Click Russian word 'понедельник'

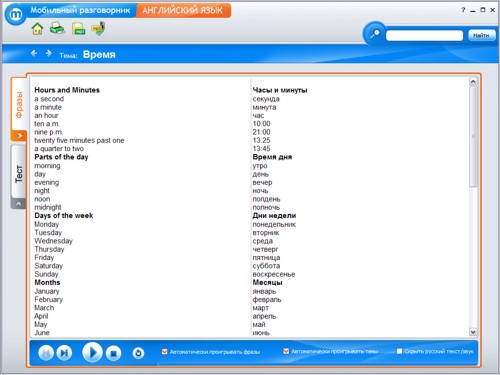pyautogui.click(x=274, y=224)
